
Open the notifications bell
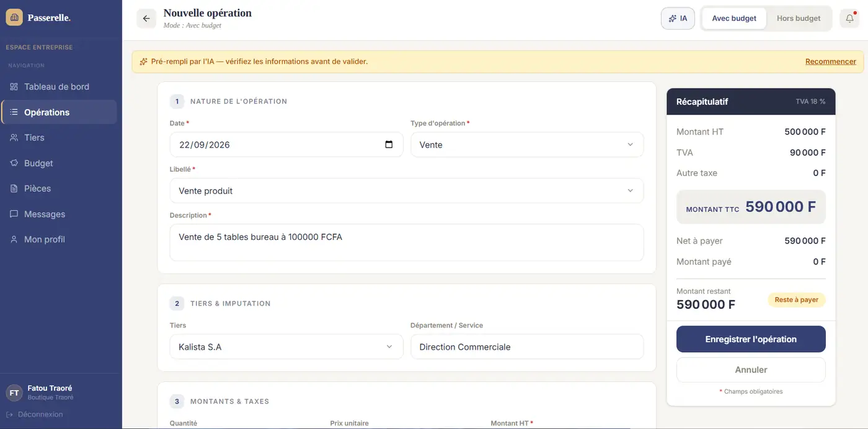pyautogui.click(x=849, y=19)
